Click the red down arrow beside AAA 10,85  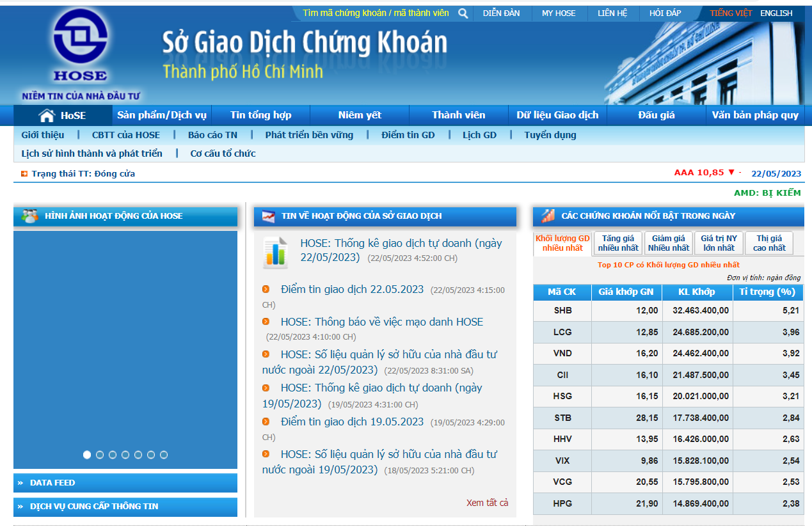click(x=731, y=172)
